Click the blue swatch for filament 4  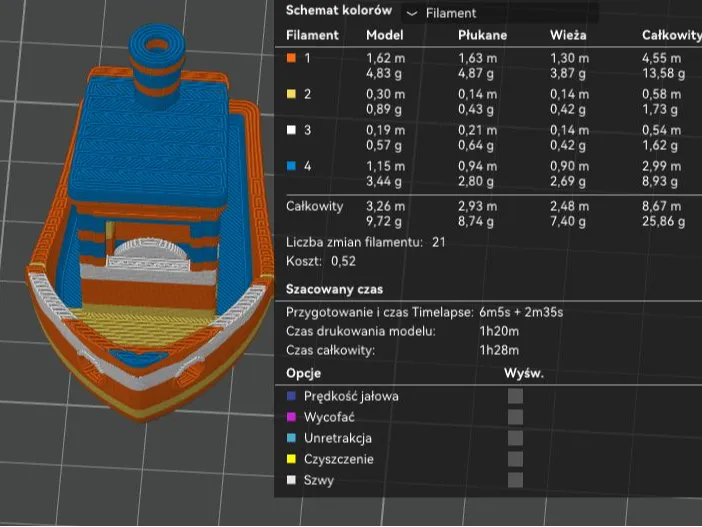coord(291,166)
